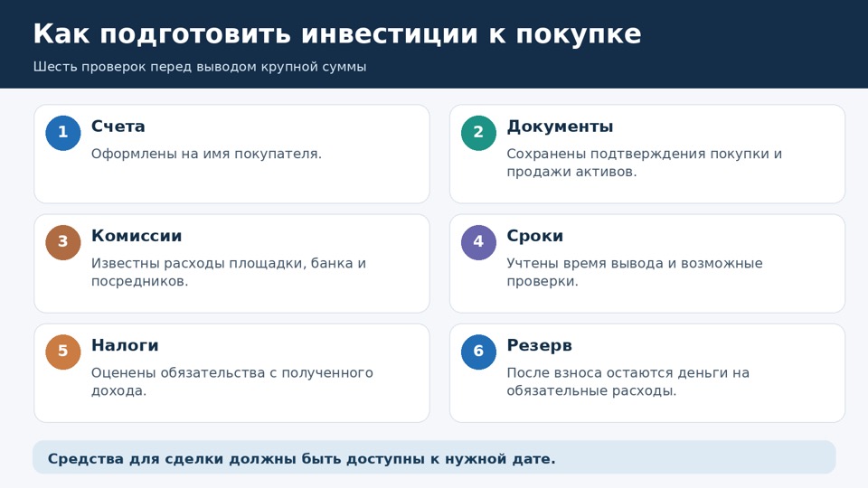Select the title 'Как подготовить инвестиции к покупке'
Viewport: 868px width, 488px height.
tap(337, 33)
